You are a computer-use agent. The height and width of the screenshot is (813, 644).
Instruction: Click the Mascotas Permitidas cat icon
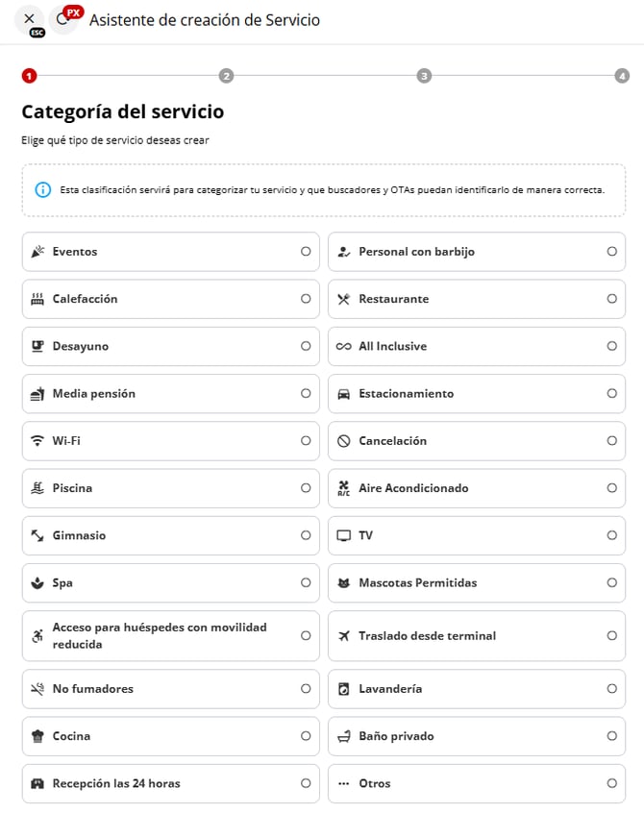click(343, 583)
